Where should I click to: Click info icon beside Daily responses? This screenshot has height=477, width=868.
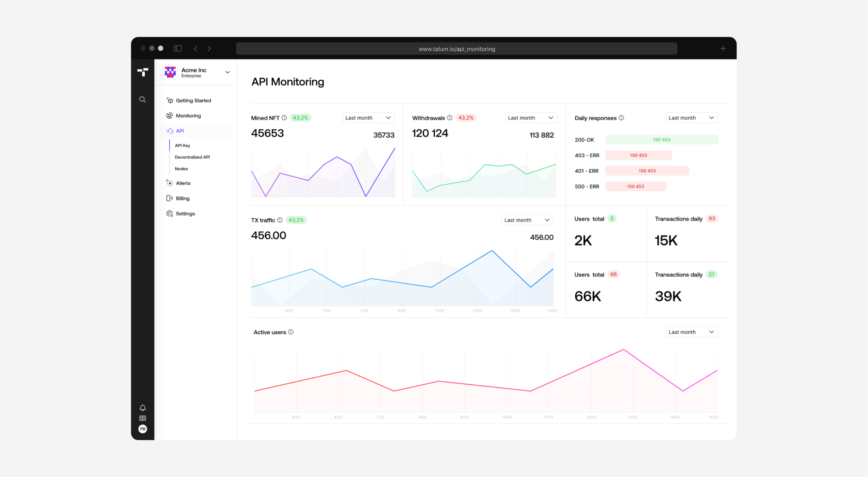coord(621,118)
